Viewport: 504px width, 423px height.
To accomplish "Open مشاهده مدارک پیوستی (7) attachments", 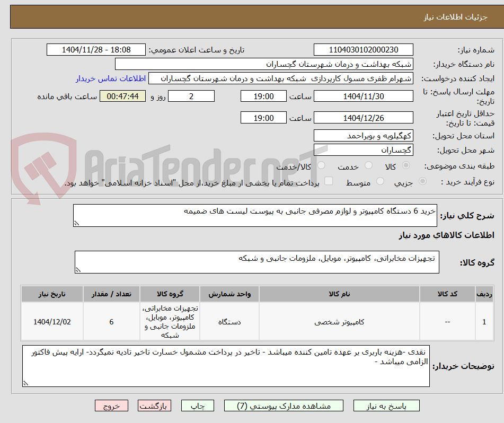I will pyautogui.click(x=284, y=406).
